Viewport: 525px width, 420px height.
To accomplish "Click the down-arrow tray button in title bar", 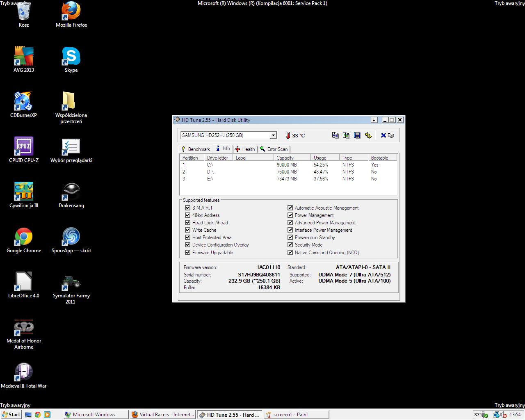I will 374,120.
